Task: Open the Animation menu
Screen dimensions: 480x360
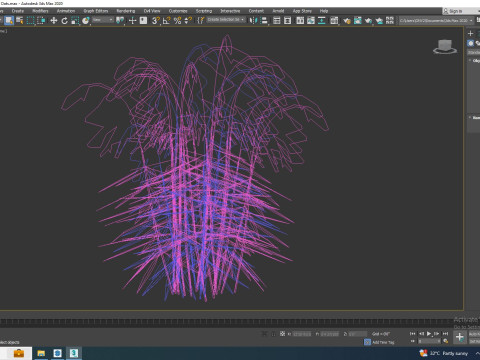Action: 66,11
